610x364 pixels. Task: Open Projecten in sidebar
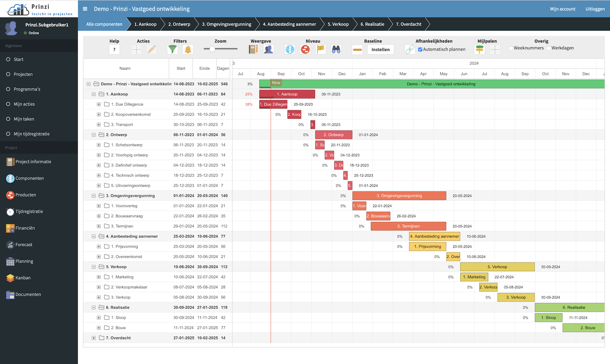(23, 74)
